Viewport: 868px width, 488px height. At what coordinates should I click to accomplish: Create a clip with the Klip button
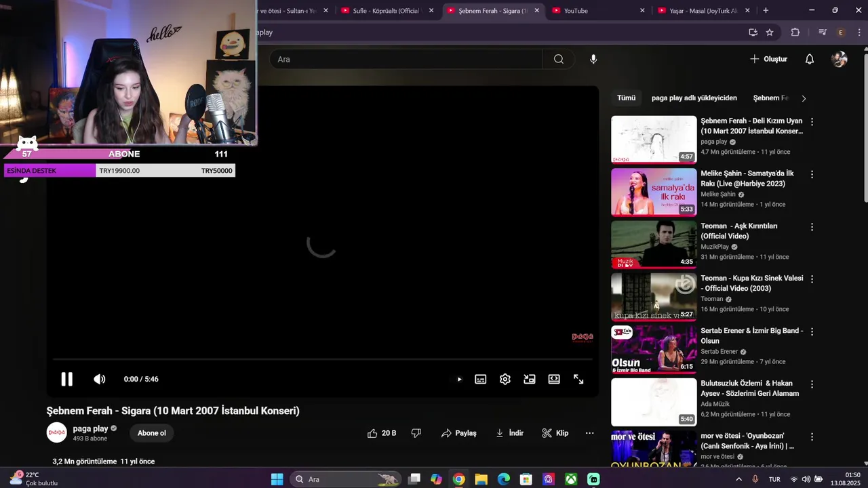(x=555, y=433)
